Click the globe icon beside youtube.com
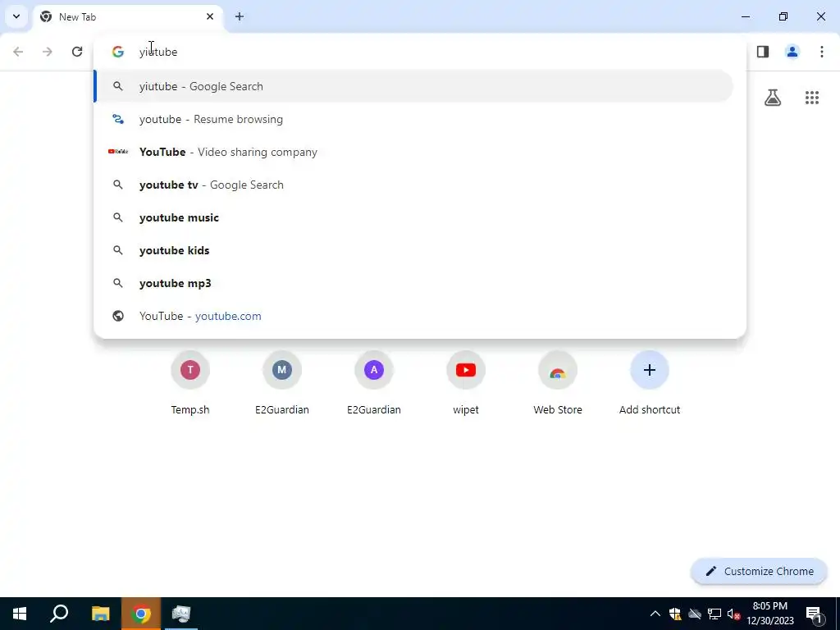 point(118,316)
